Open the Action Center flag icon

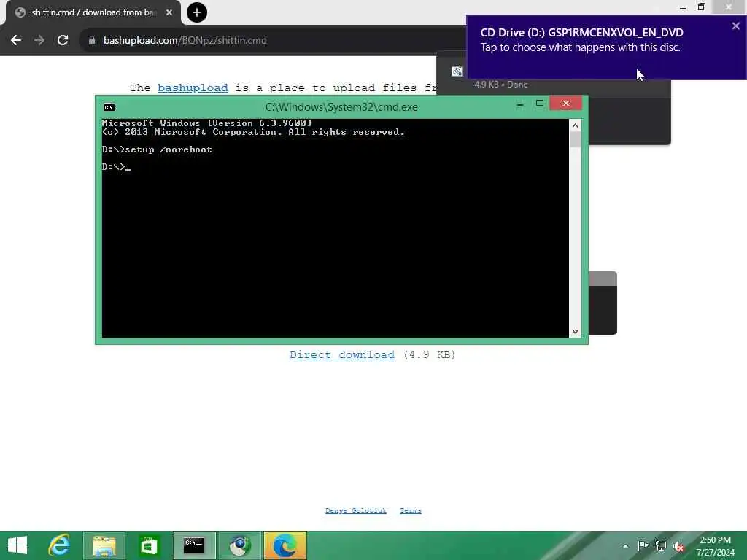click(643, 545)
